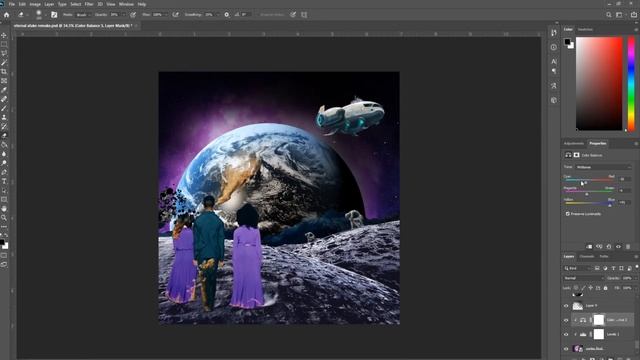
Task: Toggle Preserve Luminosity checkbox
Action: click(568, 214)
